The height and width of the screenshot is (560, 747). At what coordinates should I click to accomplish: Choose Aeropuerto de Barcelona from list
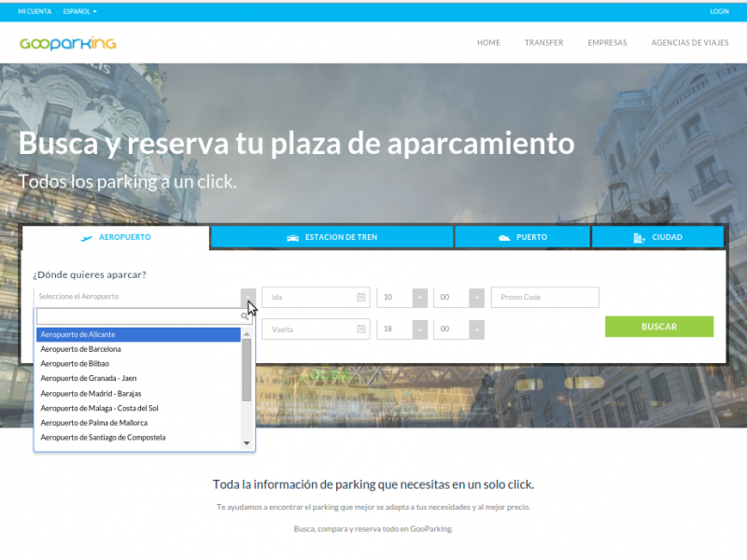pyautogui.click(x=81, y=349)
